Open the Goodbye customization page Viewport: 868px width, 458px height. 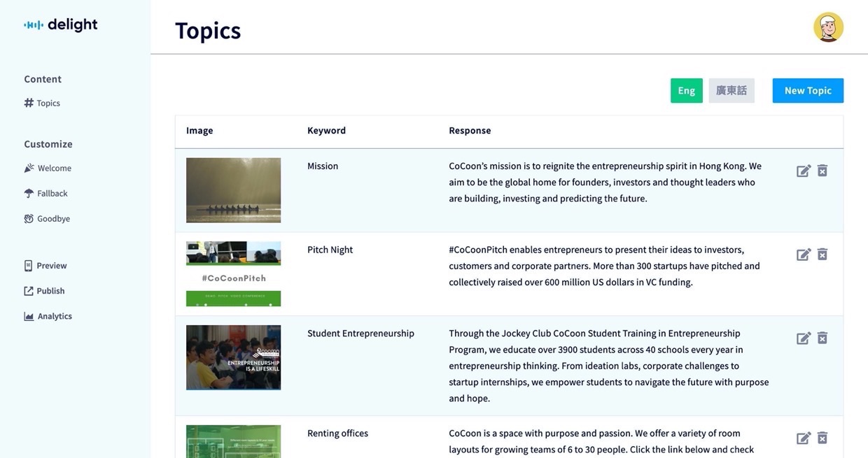[47, 218]
